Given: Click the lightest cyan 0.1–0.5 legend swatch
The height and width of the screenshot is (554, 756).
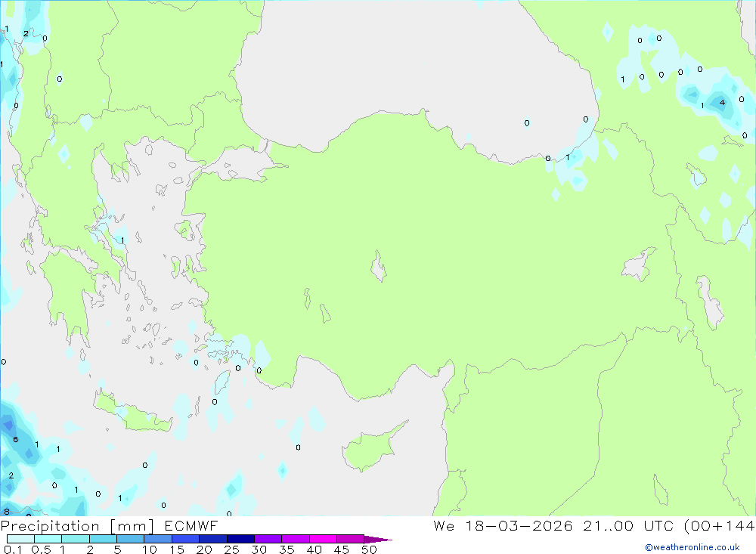Looking at the screenshot, I should point(20,539).
